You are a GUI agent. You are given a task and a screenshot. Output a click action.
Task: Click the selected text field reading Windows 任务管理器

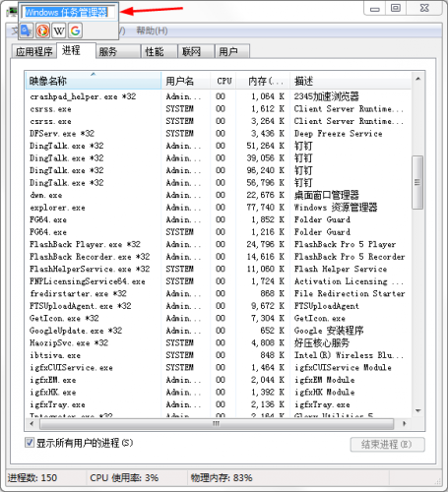(x=68, y=13)
